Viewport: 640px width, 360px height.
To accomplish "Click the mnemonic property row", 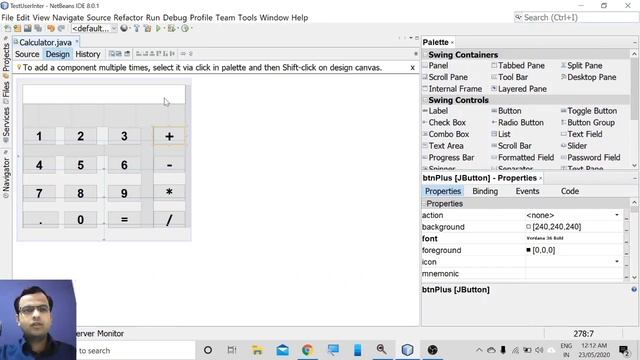I will 522,273.
